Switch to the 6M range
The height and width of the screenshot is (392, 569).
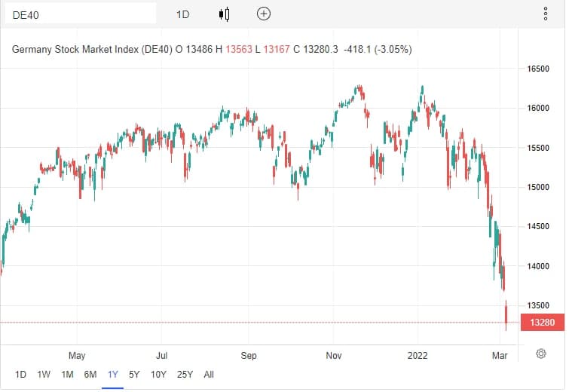click(x=90, y=374)
